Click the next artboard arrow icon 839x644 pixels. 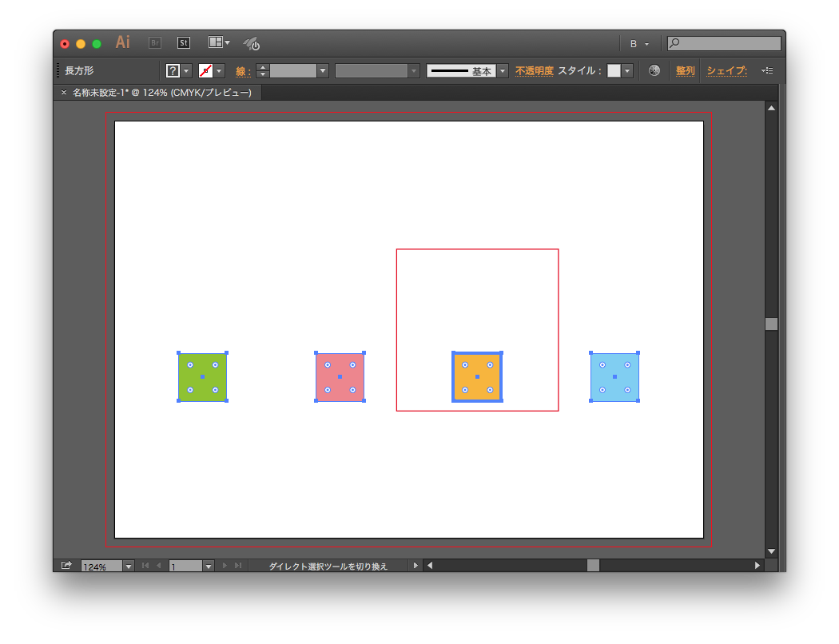(x=225, y=565)
